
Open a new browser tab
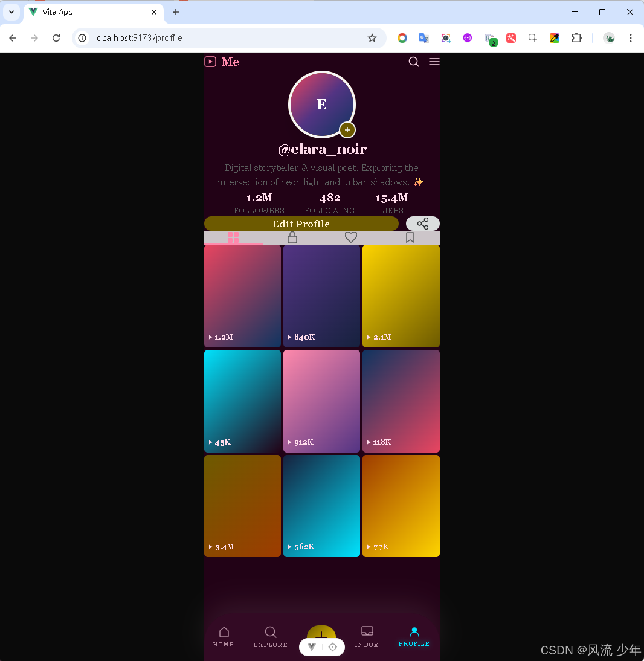pyautogui.click(x=176, y=12)
